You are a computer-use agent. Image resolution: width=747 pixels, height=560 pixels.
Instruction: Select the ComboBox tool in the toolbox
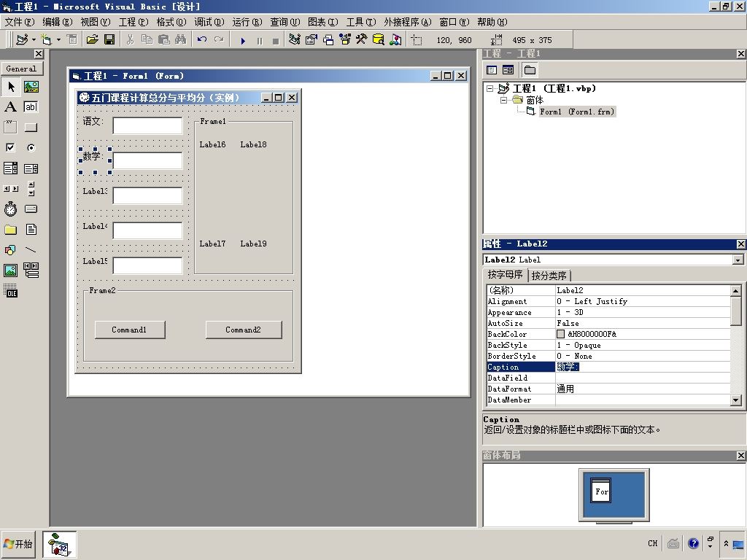pos(10,168)
